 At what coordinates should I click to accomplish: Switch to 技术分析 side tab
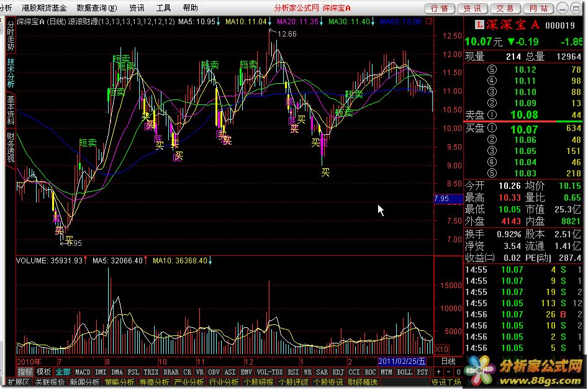tap(11, 73)
